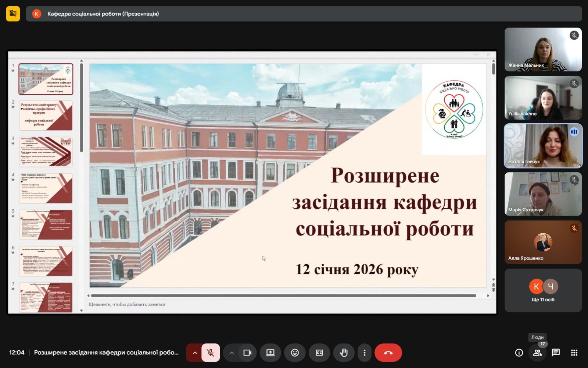The image size is (588, 368).
Task: Expand audio settings chevron beside microphone
Action: (x=195, y=353)
